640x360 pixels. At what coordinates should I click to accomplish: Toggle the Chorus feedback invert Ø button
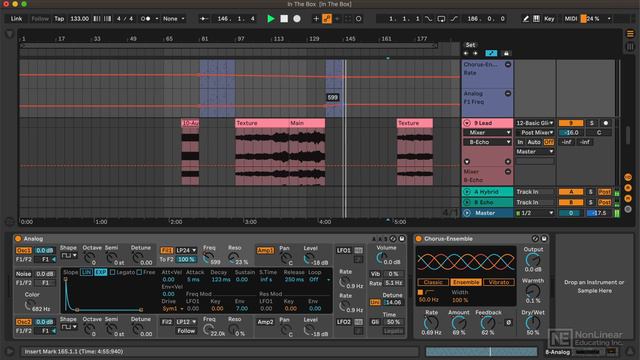point(508,322)
